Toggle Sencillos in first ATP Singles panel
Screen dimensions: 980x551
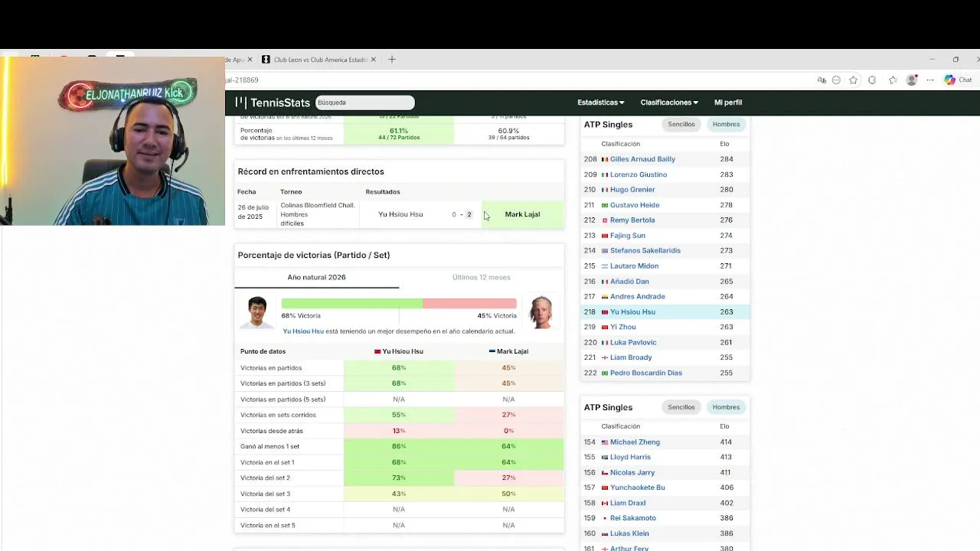681,124
